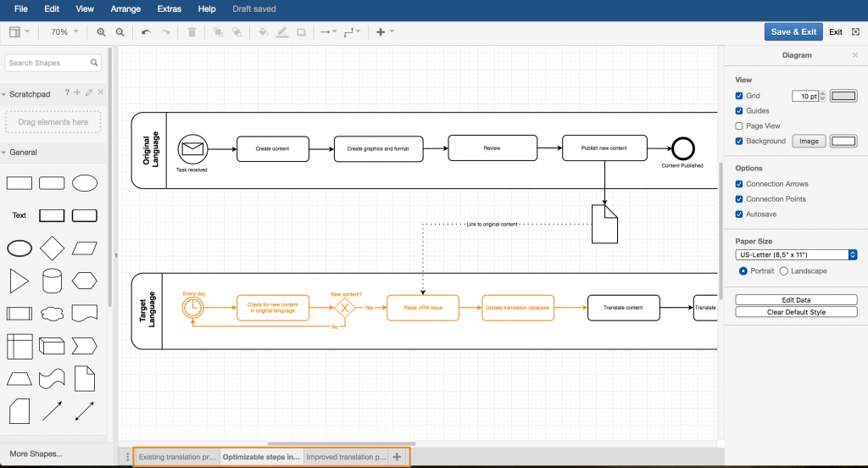This screenshot has height=468, width=868.
Task: Undo the last action
Action: point(146,32)
